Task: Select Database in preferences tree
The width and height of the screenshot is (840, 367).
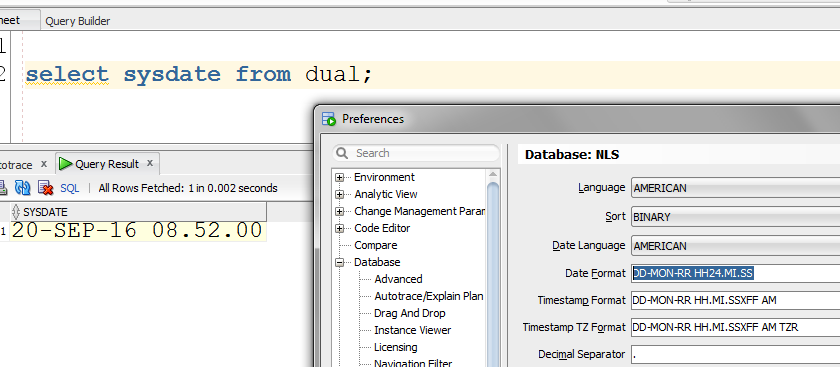Action: [377, 262]
